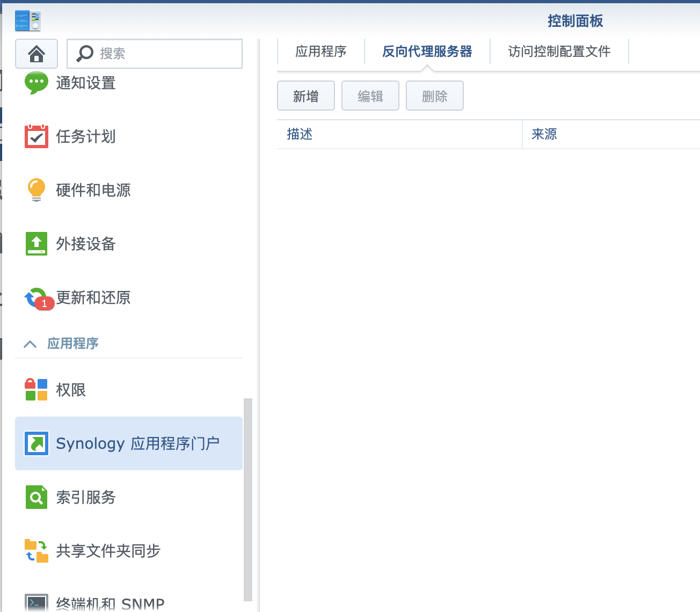Open Shared Folder Sync icon

pos(37,551)
